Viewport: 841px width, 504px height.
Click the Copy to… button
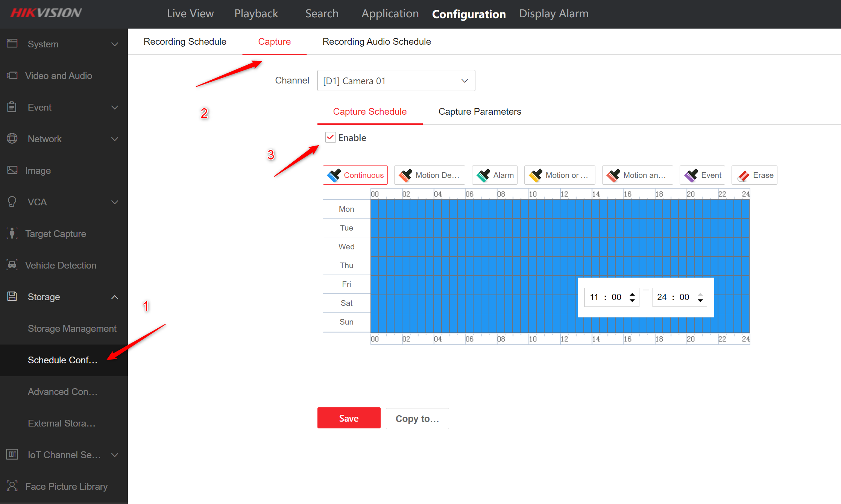[x=417, y=418]
